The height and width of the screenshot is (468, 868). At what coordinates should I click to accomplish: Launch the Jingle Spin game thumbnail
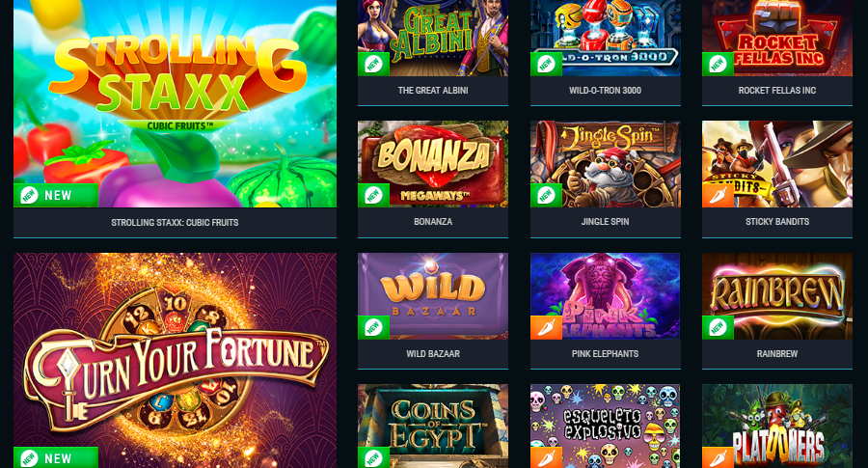tap(605, 164)
